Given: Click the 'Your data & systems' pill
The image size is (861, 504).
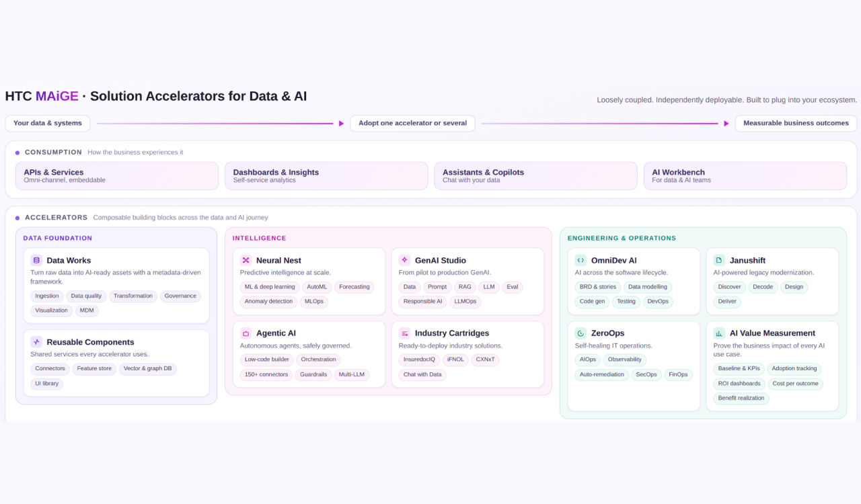Looking at the screenshot, I should coord(48,123).
